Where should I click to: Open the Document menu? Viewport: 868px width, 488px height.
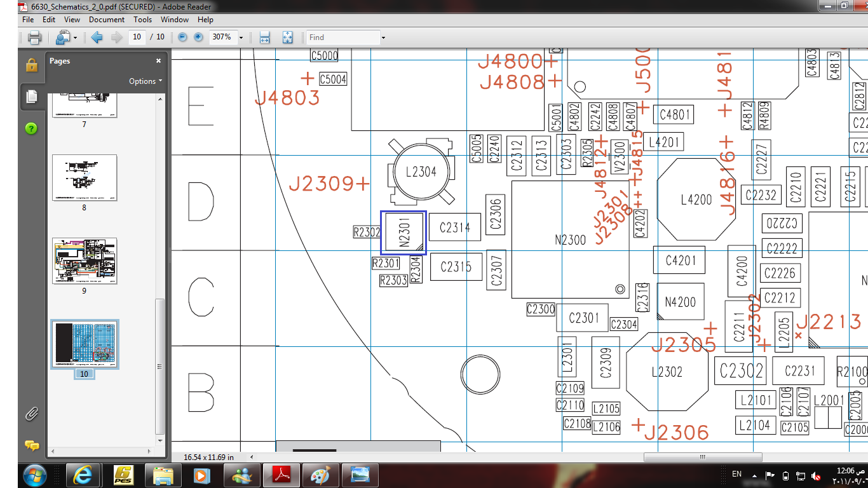pos(107,20)
